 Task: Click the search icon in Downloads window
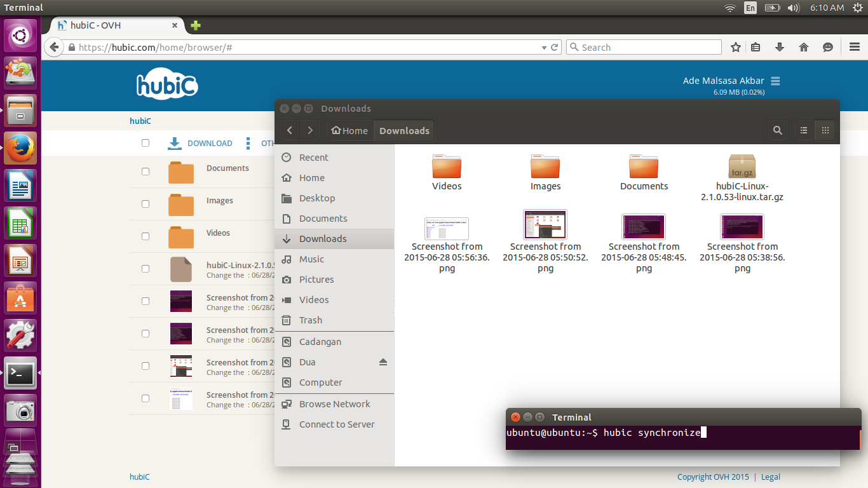[x=777, y=130]
